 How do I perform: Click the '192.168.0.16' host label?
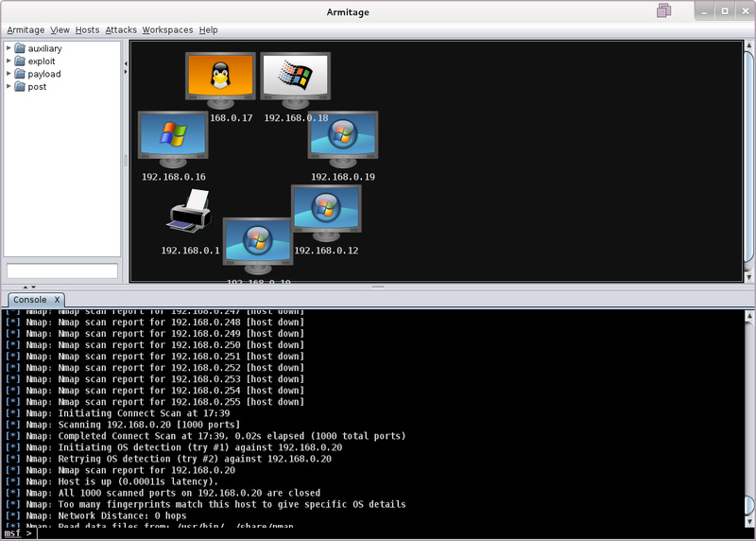click(174, 177)
